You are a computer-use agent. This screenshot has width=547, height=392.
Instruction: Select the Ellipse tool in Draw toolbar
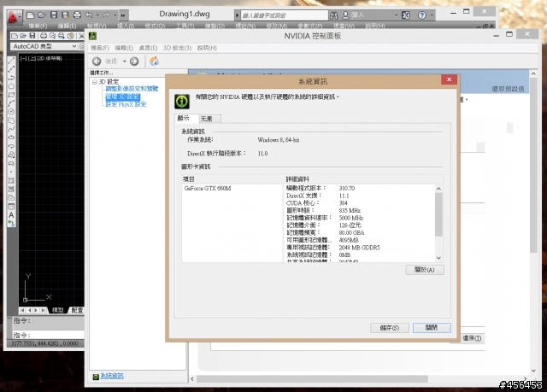[11, 137]
